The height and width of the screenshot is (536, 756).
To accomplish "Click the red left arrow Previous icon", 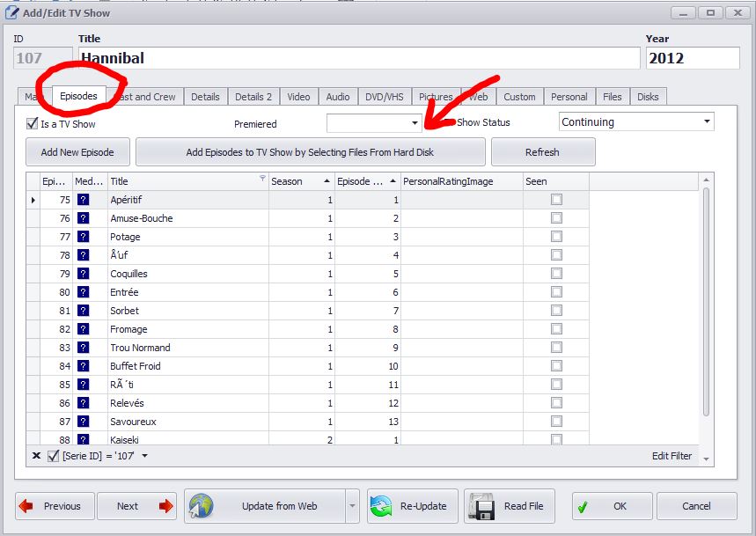I will point(26,506).
